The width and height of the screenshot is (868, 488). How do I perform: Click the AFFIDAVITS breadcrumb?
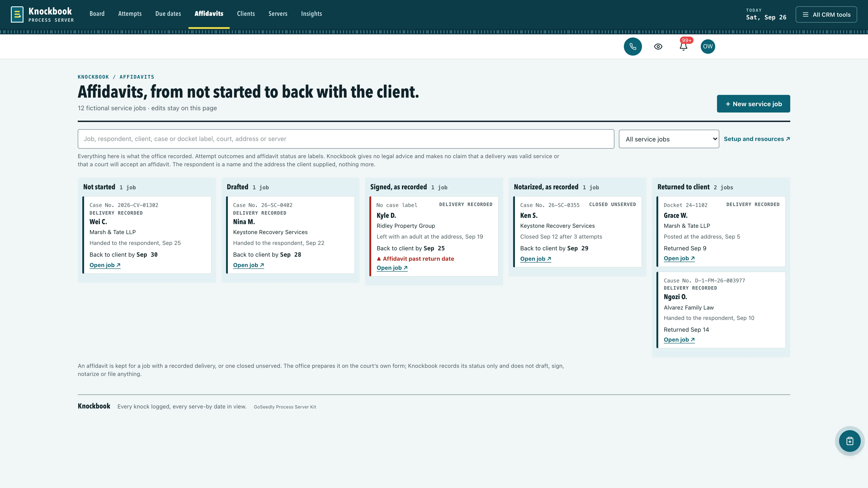click(x=137, y=77)
